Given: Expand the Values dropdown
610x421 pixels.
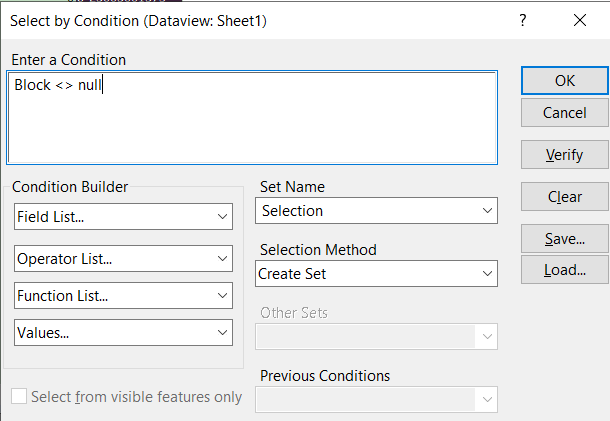Looking at the screenshot, I should click(x=124, y=333).
